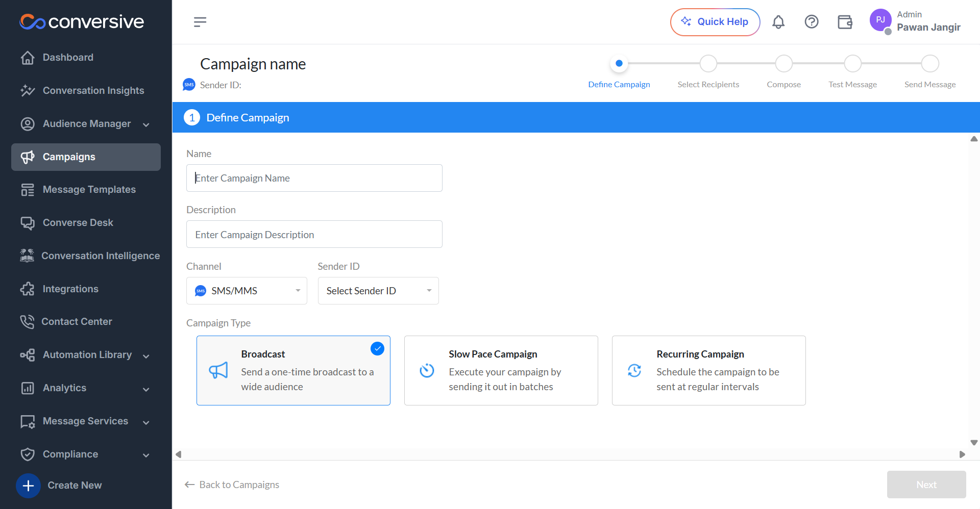980x509 pixels.
Task: Click the help question mark icon
Action: pos(812,22)
